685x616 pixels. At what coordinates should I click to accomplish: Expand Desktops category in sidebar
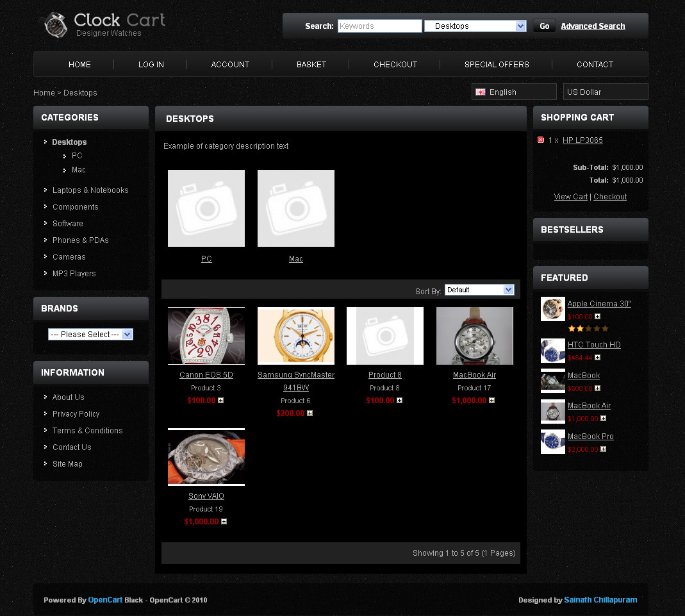coord(69,142)
